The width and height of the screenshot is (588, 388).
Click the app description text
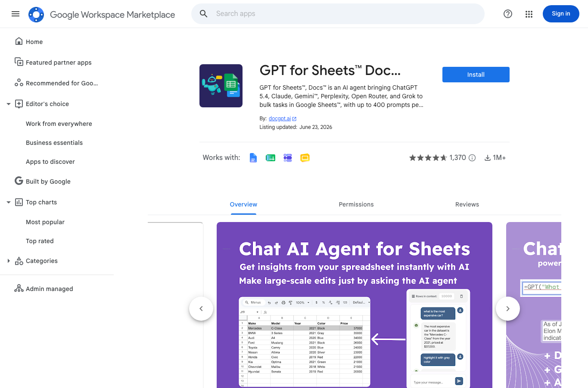[x=341, y=96]
